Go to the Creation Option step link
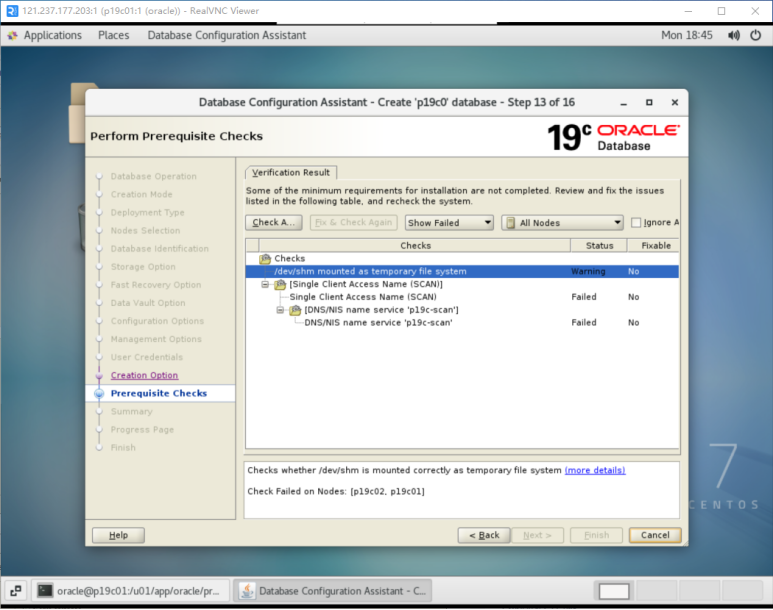Viewport: 773px width, 610px height. 144,375
